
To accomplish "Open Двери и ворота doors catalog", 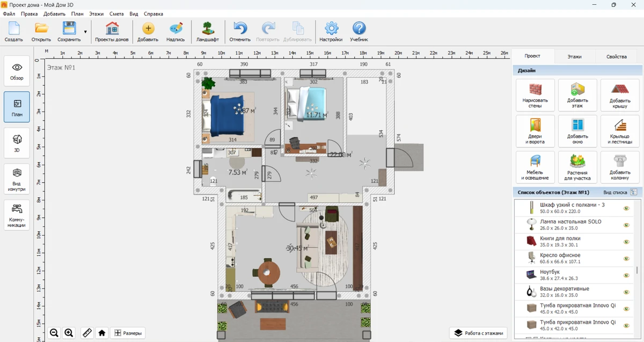I will (535, 131).
